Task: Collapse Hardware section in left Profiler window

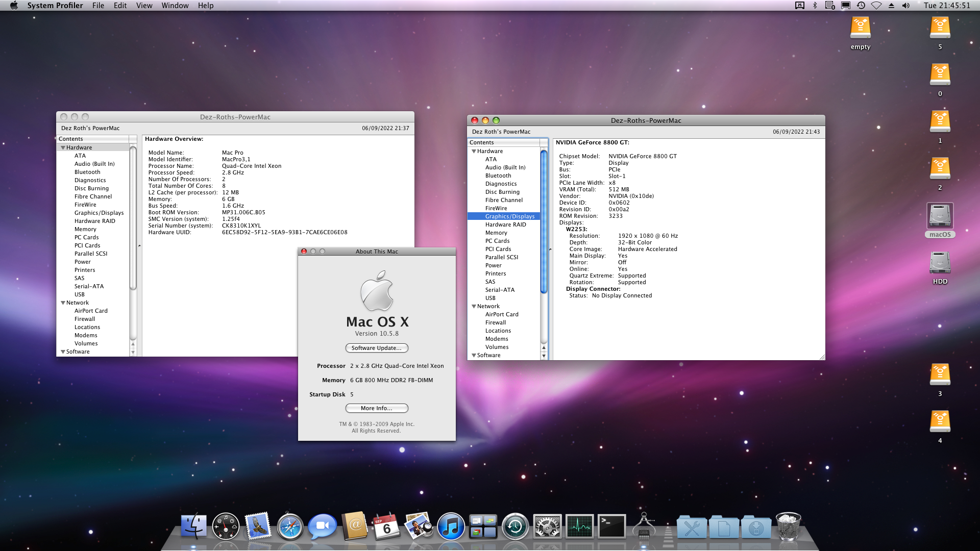Action: coord(63,147)
